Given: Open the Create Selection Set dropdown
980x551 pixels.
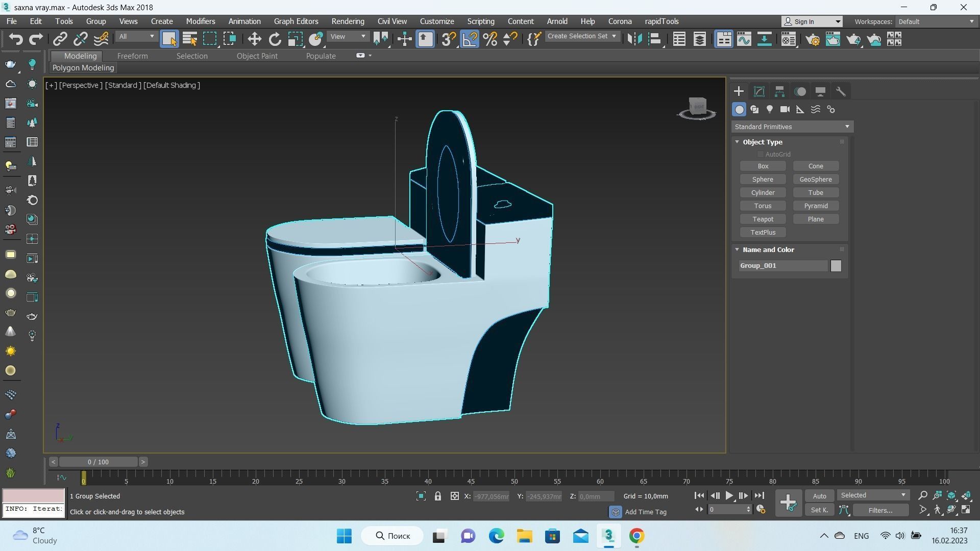Looking at the screenshot, I should (582, 36).
